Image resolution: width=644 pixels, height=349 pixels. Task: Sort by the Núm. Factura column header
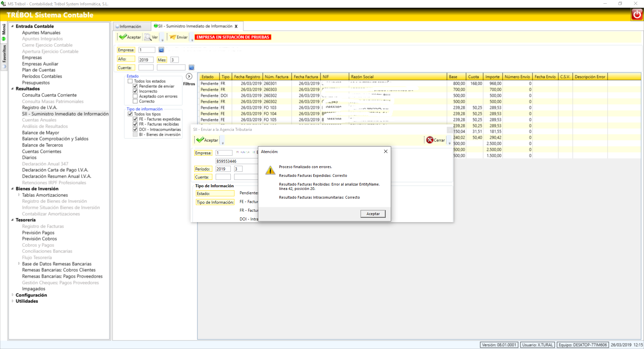277,77
